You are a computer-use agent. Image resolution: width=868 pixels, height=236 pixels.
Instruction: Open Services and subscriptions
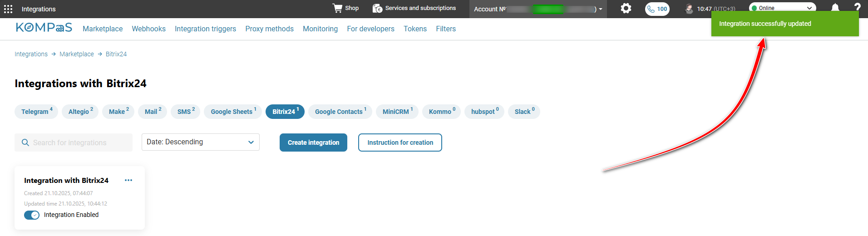point(414,8)
